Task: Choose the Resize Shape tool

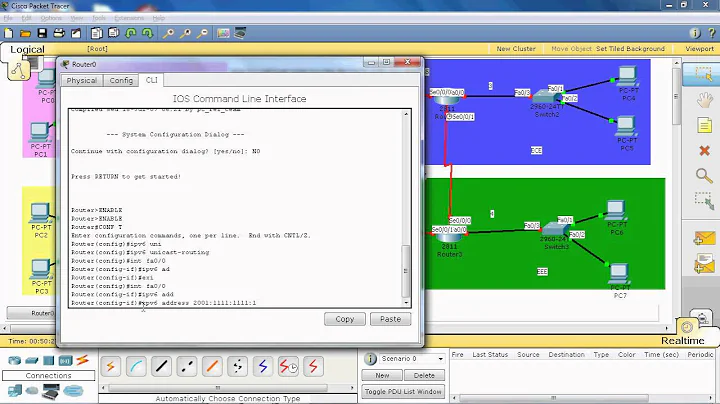Action: click(x=704, y=201)
